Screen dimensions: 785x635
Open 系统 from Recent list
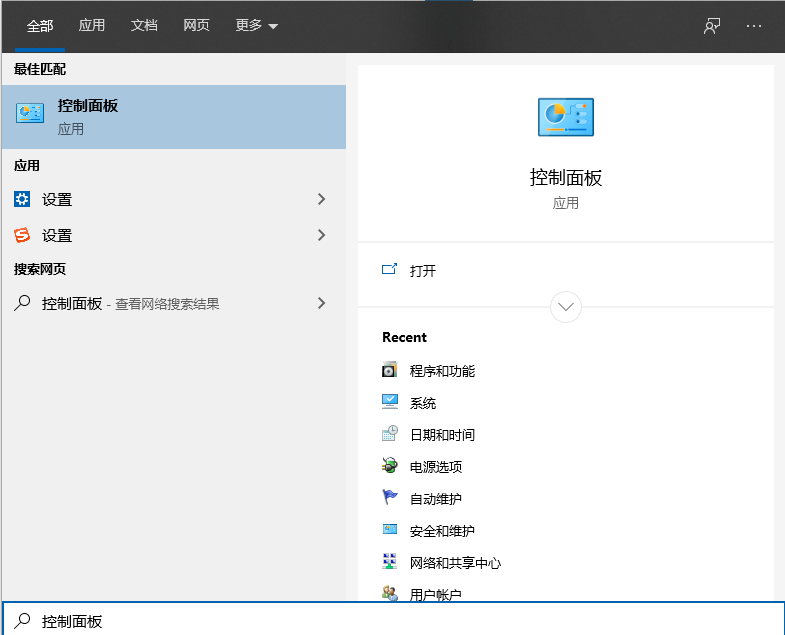coord(423,403)
